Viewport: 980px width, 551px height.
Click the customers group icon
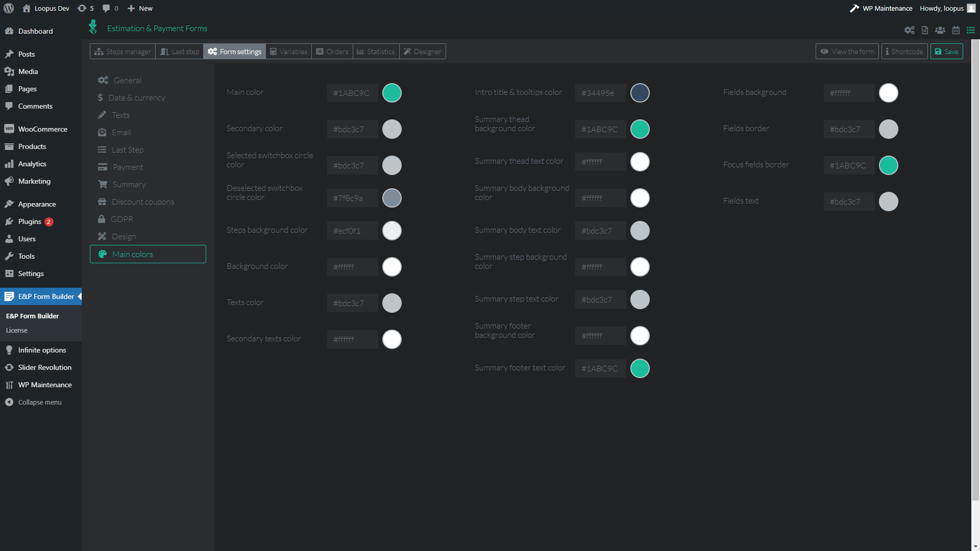click(x=940, y=30)
